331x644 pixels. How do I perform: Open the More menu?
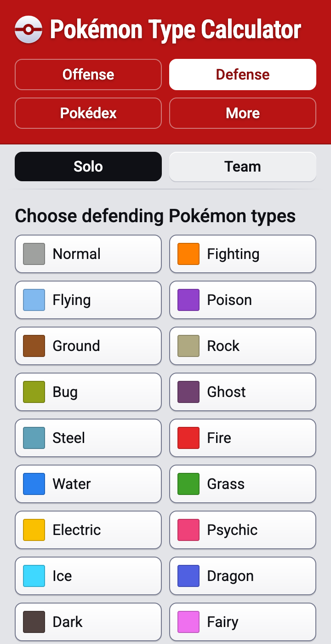coord(243,113)
